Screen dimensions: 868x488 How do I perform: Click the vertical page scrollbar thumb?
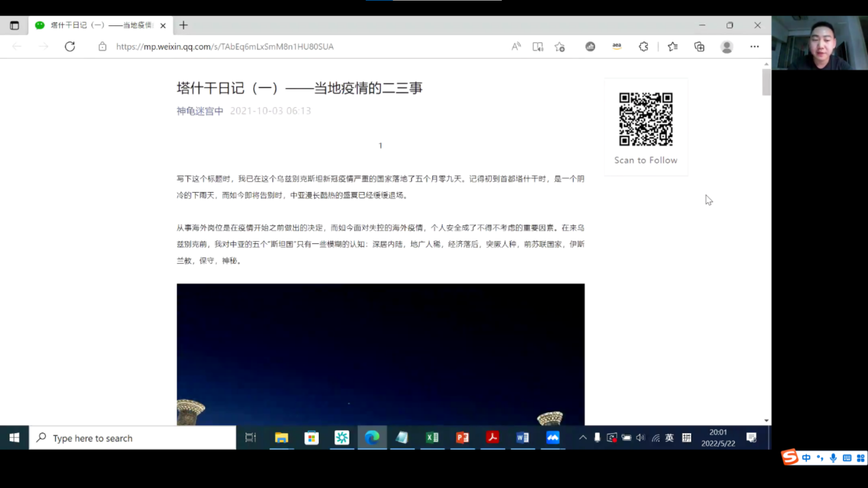pos(766,82)
